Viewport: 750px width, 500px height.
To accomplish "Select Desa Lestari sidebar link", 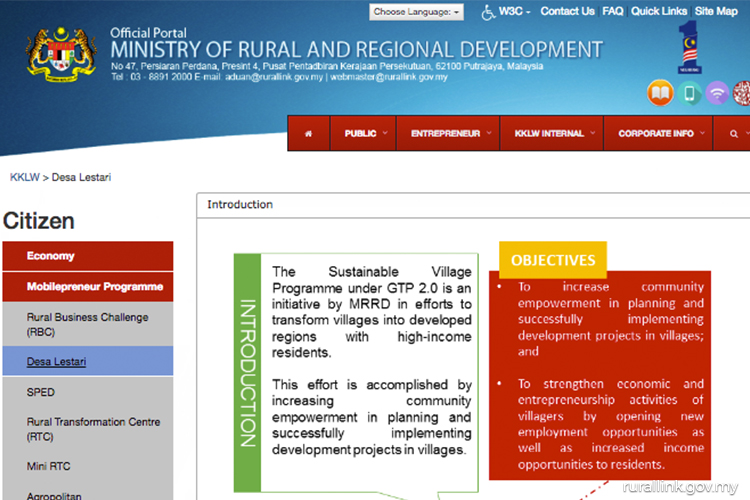I will tap(56, 362).
